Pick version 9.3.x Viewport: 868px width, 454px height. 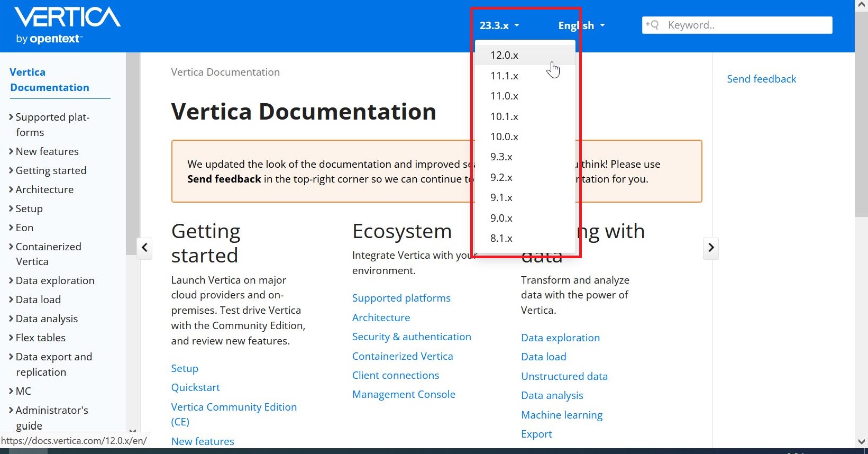pyautogui.click(x=525, y=157)
